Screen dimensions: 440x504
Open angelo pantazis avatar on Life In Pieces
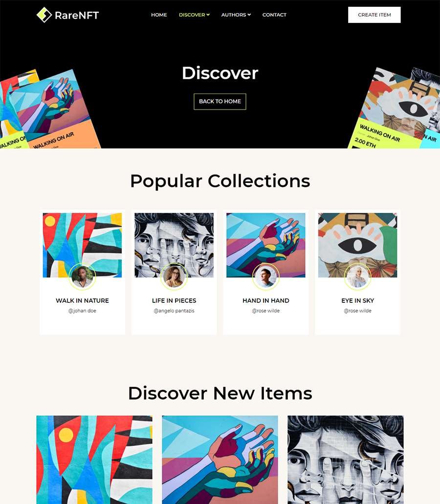[x=174, y=276]
